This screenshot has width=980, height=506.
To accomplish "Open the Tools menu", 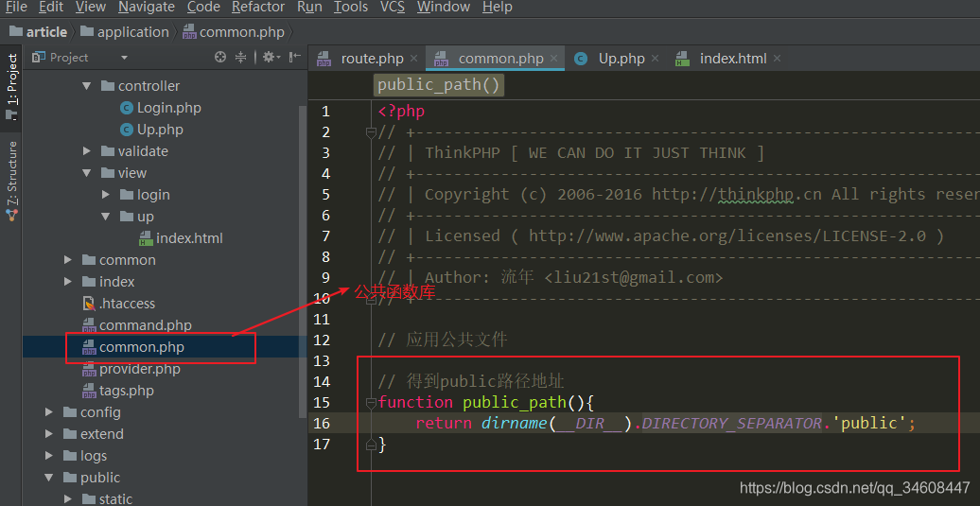I will (x=351, y=8).
